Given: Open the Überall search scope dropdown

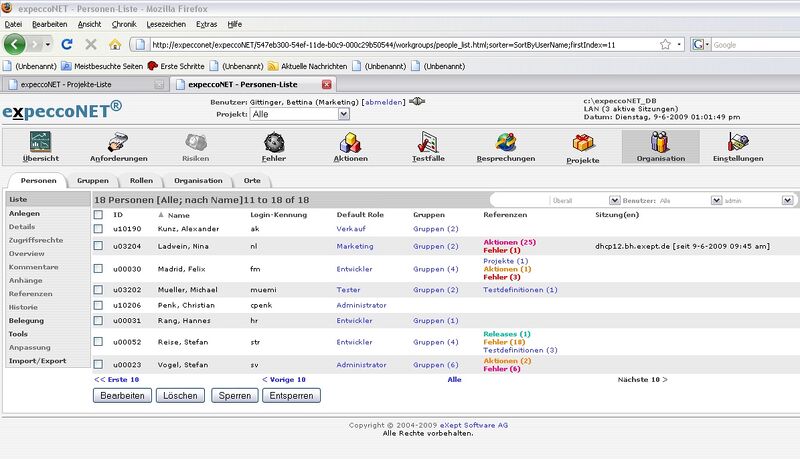Looking at the screenshot, I should pos(614,200).
